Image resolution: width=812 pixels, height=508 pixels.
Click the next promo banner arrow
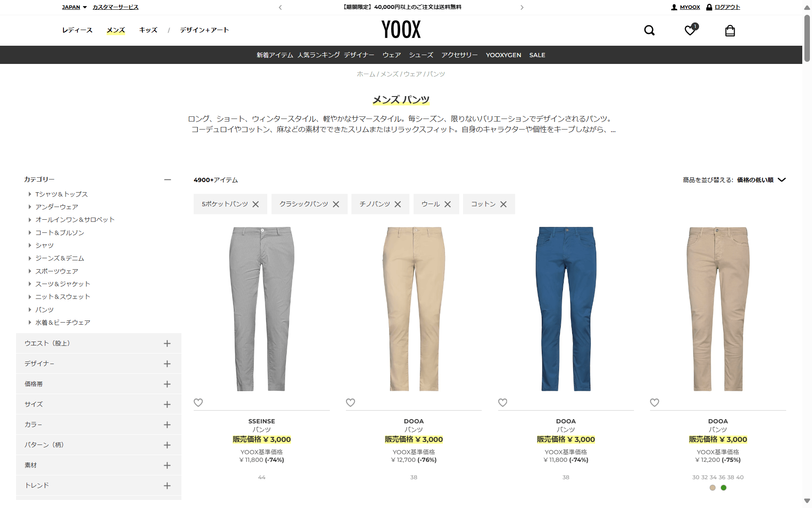pyautogui.click(x=522, y=7)
